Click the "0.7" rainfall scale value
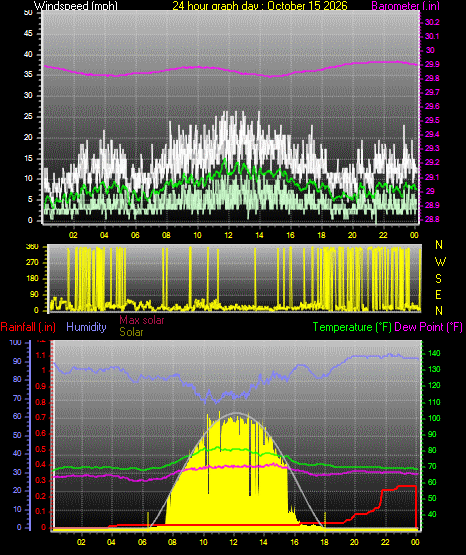Viewport: 466px width, 555px height. (41, 417)
